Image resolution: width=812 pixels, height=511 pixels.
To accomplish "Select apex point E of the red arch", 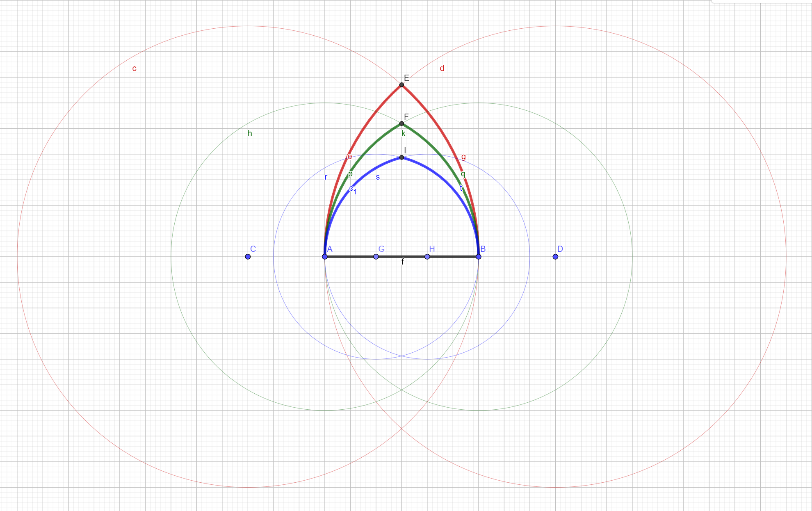I will (x=401, y=85).
